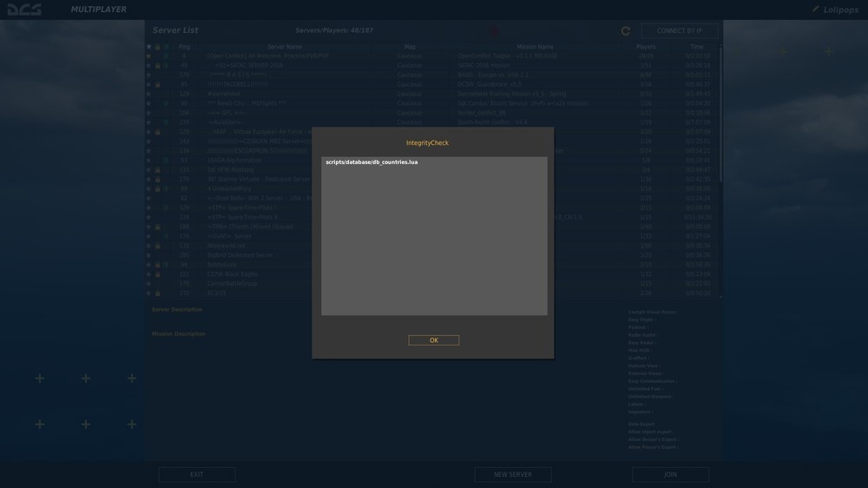Select the 4 UnleashedFury server
This screenshot has height=488, width=868.
coord(228,189)
